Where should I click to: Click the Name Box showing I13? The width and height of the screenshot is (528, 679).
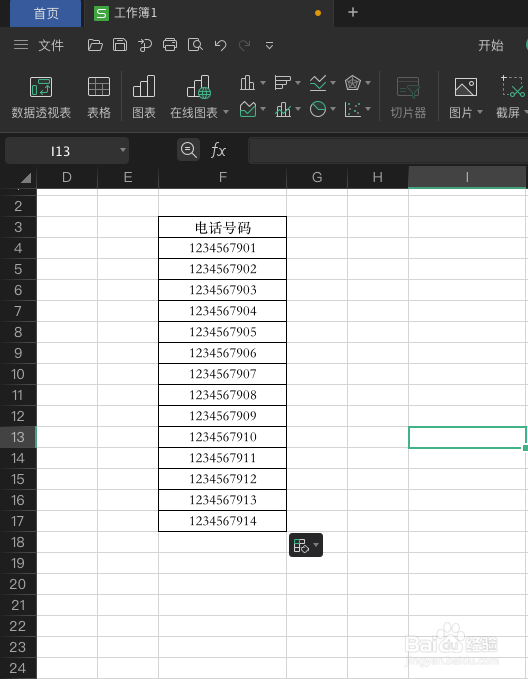(61, 151)
